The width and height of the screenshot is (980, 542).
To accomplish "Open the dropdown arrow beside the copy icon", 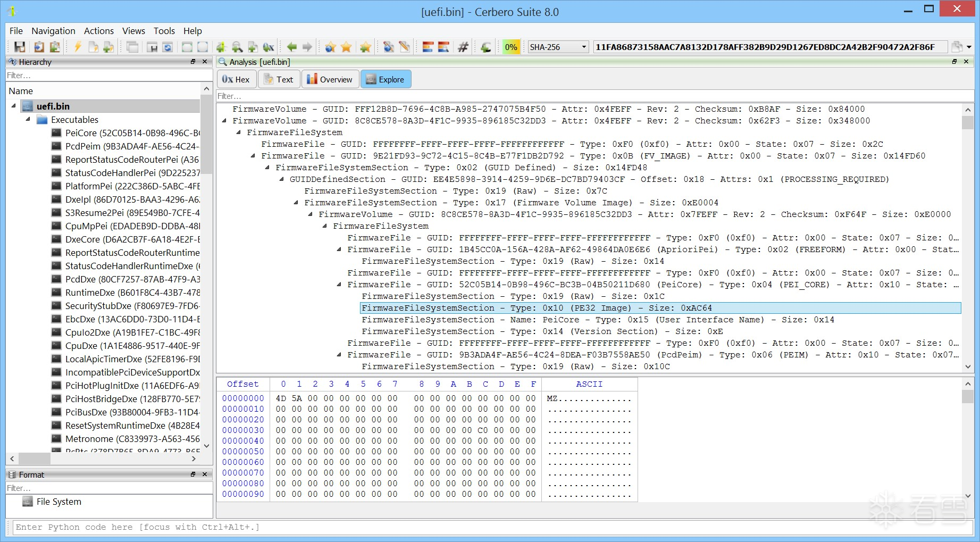I will tap(969, 47).
